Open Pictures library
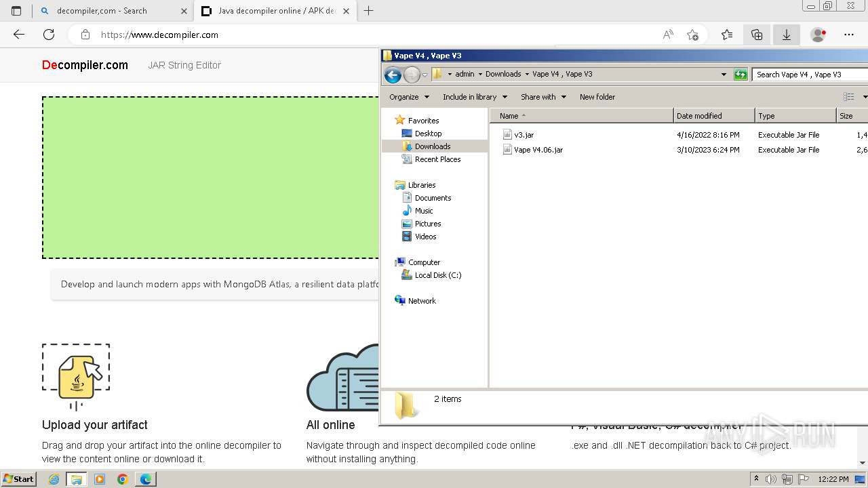 [427, 224]
